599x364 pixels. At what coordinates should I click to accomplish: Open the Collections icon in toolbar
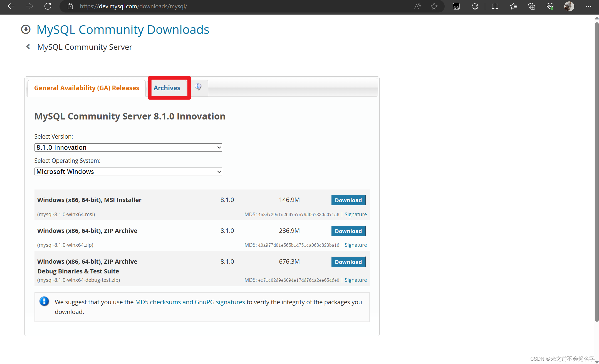[x=531, y=6]
